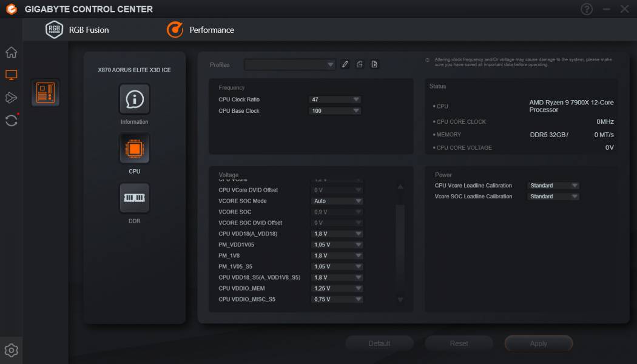
Task: Switch to the RGB Fusion tab
Action: pyautogui.click(x=78, y=30)
